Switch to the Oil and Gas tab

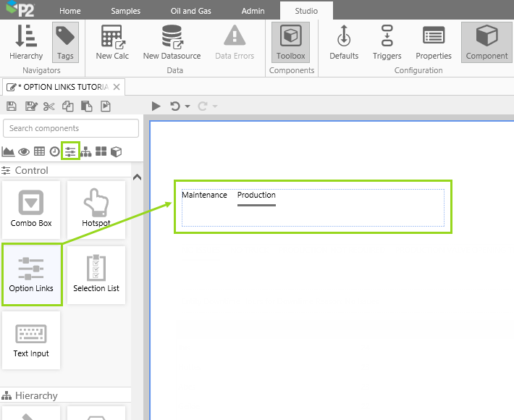(195, 11)
